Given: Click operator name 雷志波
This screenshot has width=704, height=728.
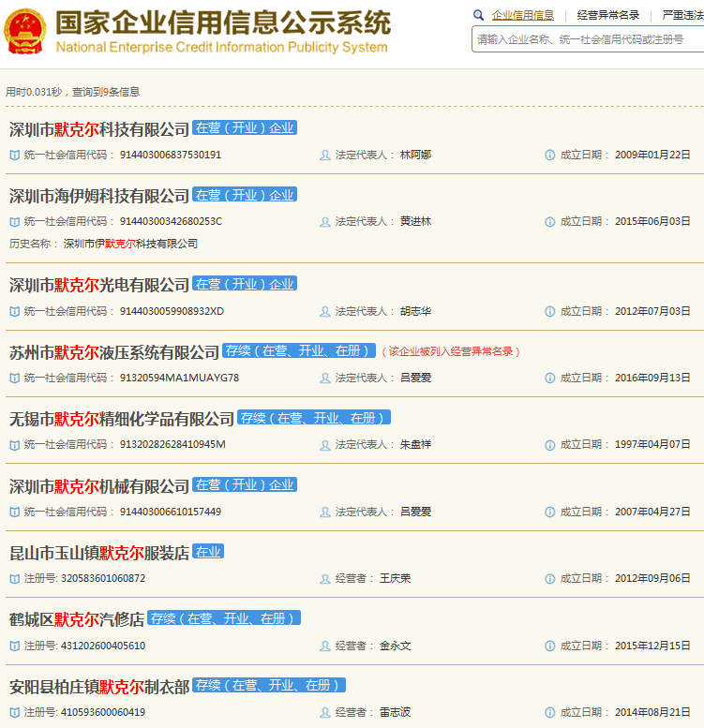Looking at the screenshot, I should pyautogui.click(x=396, y=713).
